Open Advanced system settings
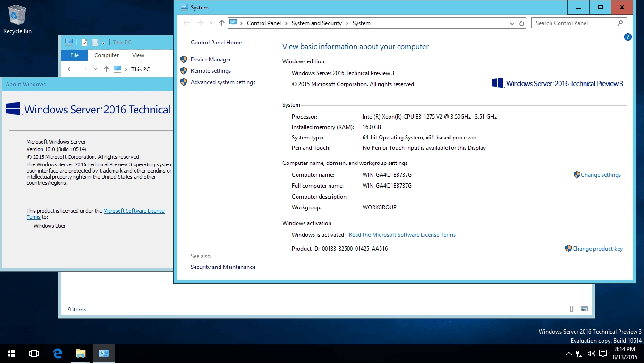 click(x=223, y=82)
